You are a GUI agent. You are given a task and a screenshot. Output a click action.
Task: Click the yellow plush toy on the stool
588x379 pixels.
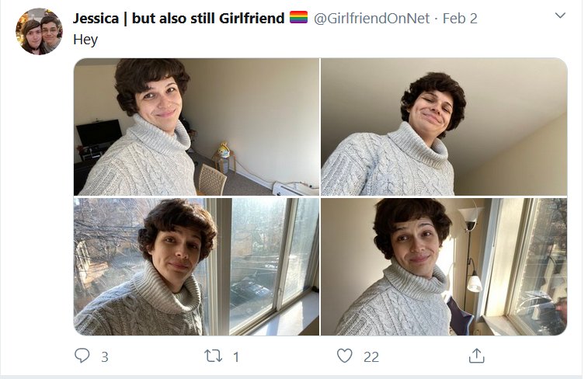click(x=223, y=150)
